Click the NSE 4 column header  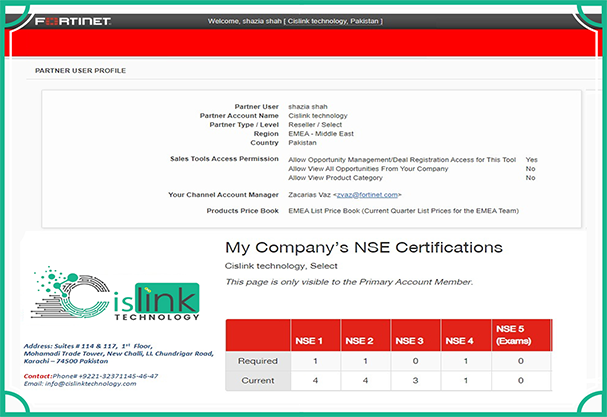[466, 335]
